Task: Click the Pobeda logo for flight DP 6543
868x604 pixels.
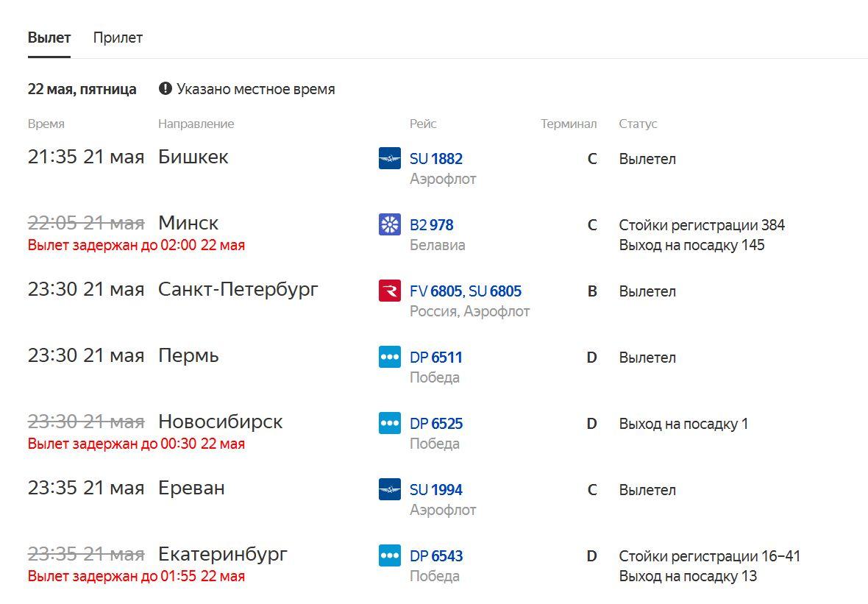Action: pyautogui.click(x=390, y=555)
